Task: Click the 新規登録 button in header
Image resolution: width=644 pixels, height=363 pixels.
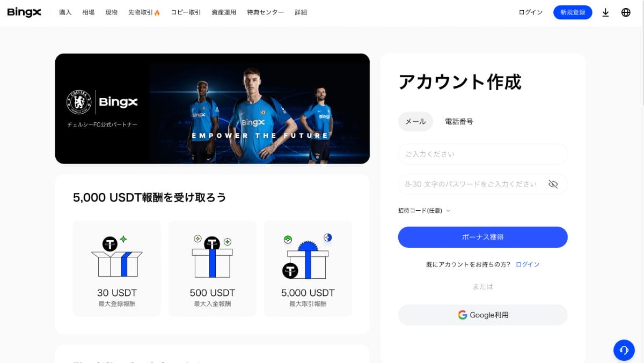Action: [573, 12]
